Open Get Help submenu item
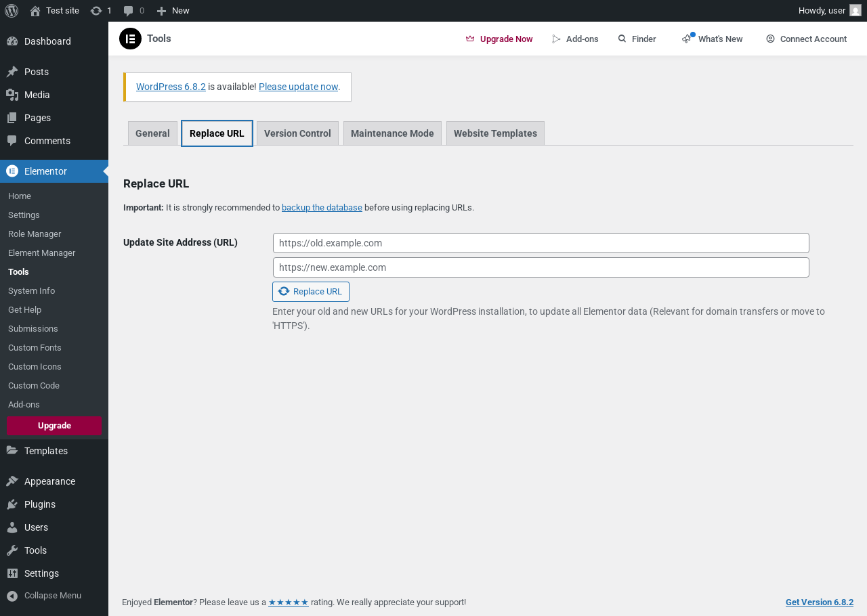The height and width of the screenshot is (616, 867). pyautogui.click(x=24, y=309)
